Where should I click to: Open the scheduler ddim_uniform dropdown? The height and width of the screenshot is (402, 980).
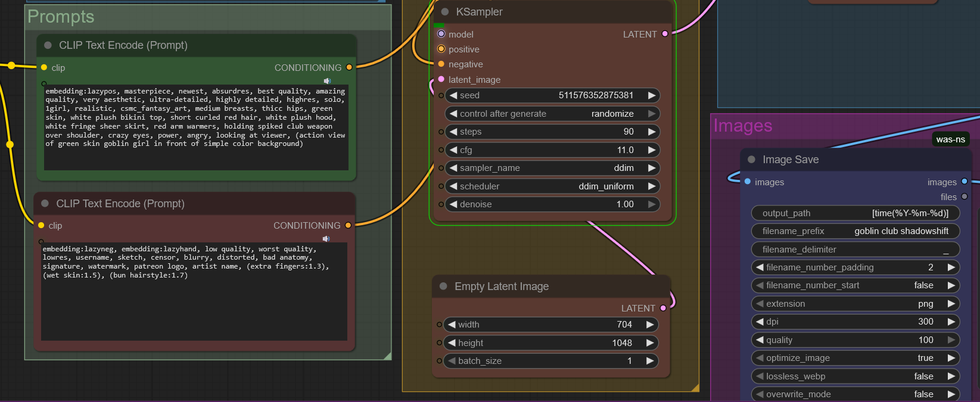(x=552, y=186)
